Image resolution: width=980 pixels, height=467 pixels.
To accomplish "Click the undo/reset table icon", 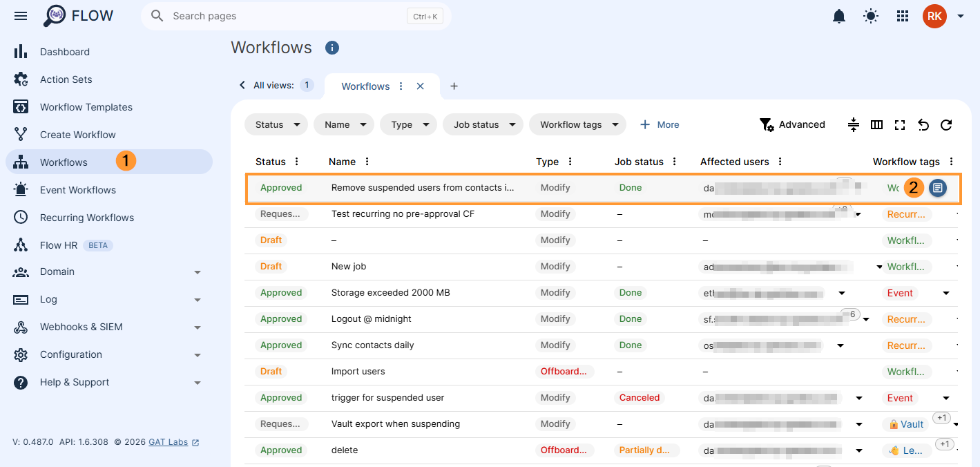I will pyautogui.click(x=923, y=125).
